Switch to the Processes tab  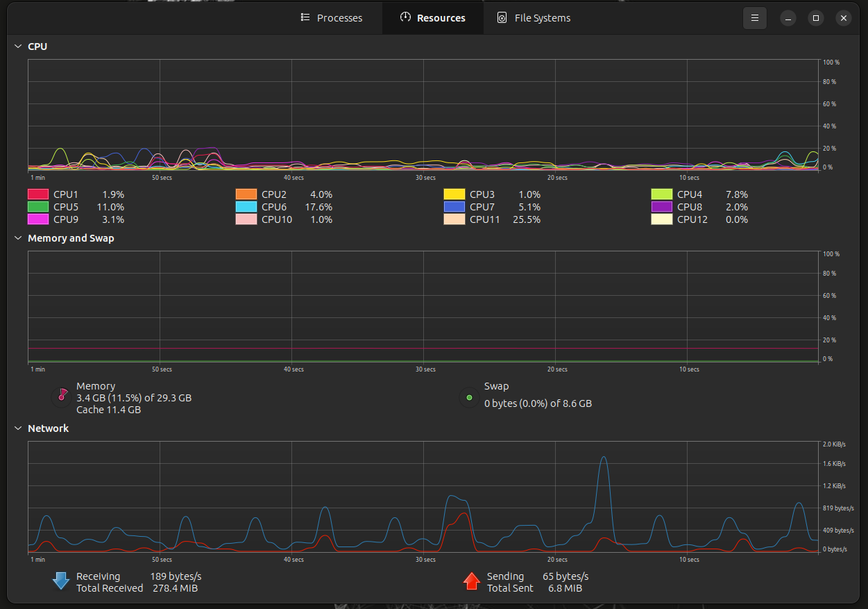[x=332, y=18]
